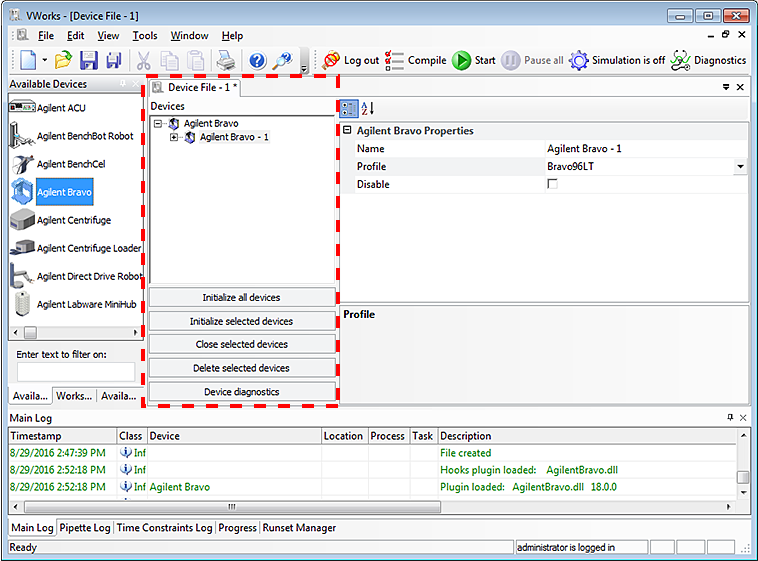
Task: Click the Print toolbar icon
Action: click(226, 60)
